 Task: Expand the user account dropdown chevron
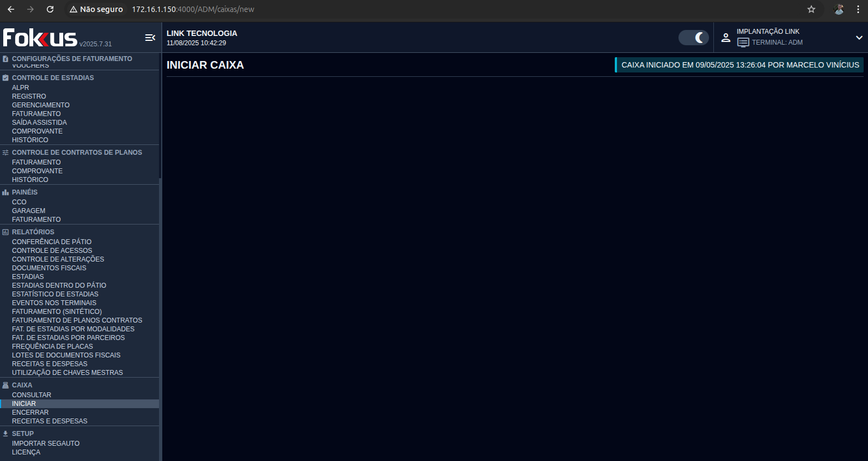pos(859,38)
